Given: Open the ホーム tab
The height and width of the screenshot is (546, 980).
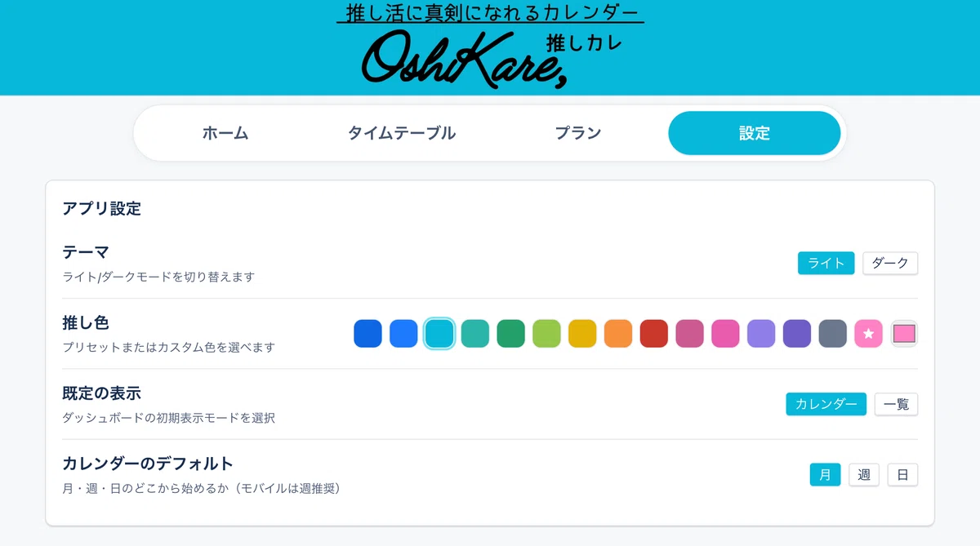Looking at the screenshot, I should coord(225,133).
